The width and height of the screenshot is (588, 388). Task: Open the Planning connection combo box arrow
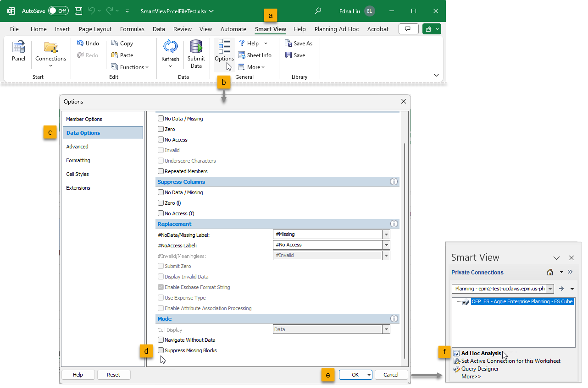tap(550, 289)
